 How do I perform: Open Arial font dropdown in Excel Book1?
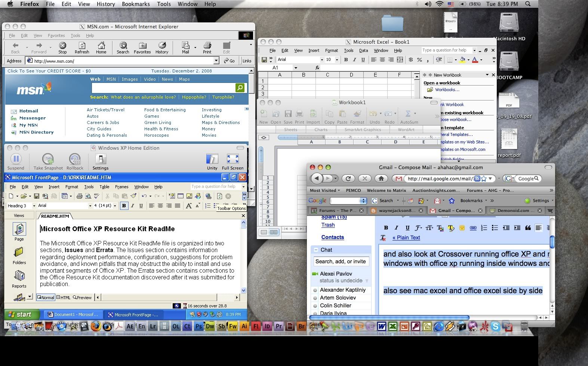tap(322, 60)
